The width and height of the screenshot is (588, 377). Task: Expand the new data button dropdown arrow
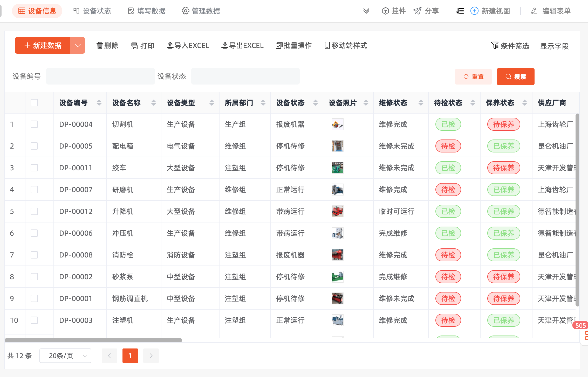click(78, 45)
